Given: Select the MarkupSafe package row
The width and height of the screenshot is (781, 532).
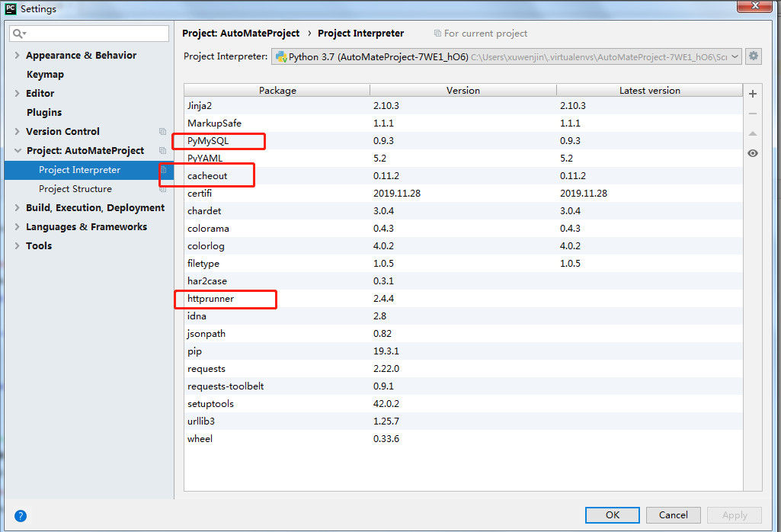Looking at the screenshot, I should point(463,123).
